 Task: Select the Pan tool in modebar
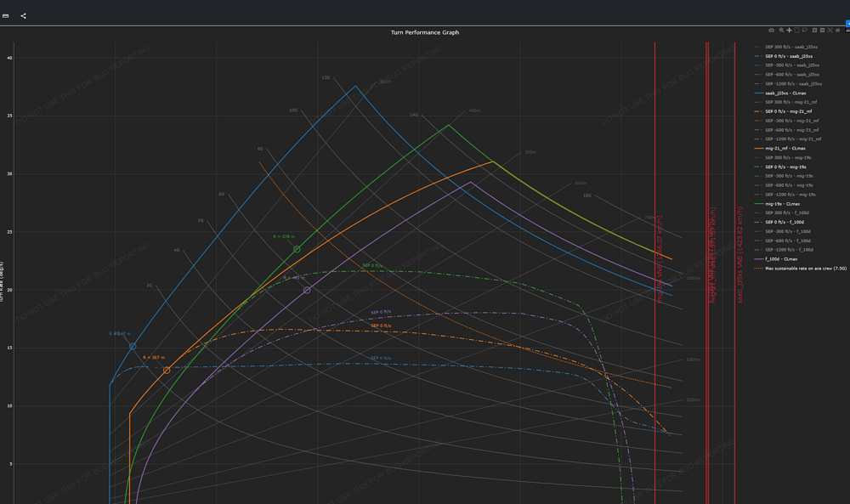[x=790, y=31]
